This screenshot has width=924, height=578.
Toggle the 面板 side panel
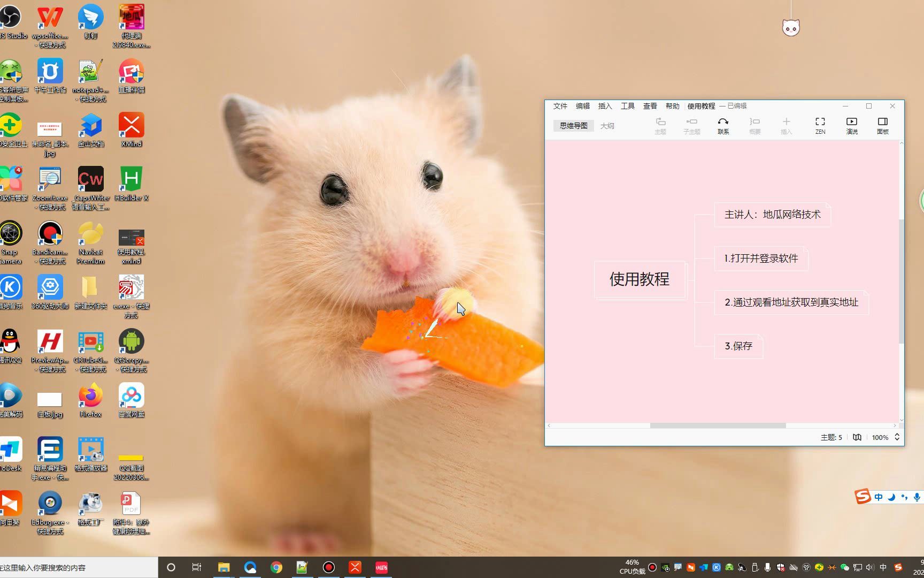tap(883, 126)
